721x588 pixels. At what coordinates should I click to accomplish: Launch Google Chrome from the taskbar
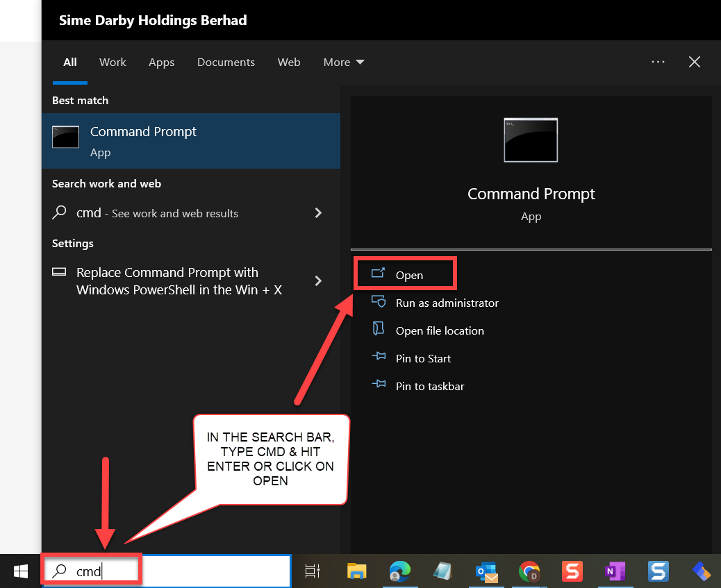[529, 571]
